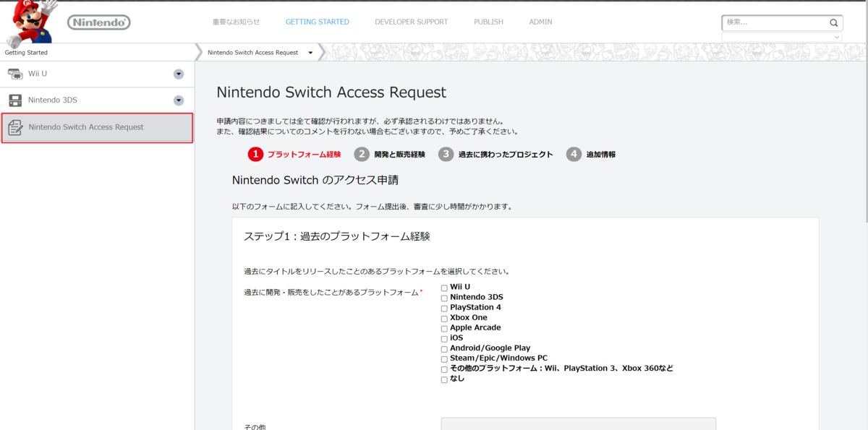This screenshot has width=868, height=430.
Task: Select Nintendo Switch Access Request sidebar item
Action: coord(97,128)
